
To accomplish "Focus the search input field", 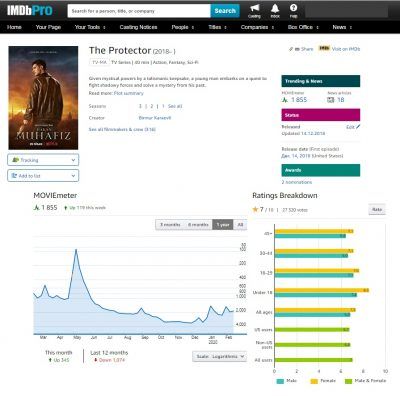I will coord(139,11).
